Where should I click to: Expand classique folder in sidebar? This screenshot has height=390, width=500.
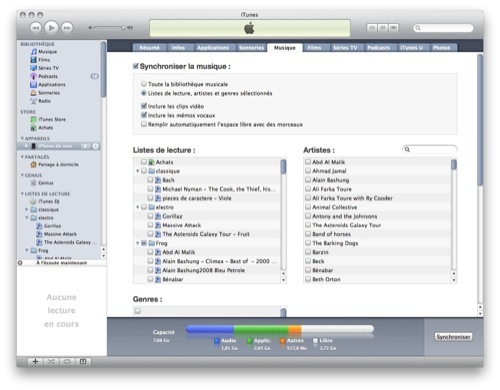(x=27, y=209)
